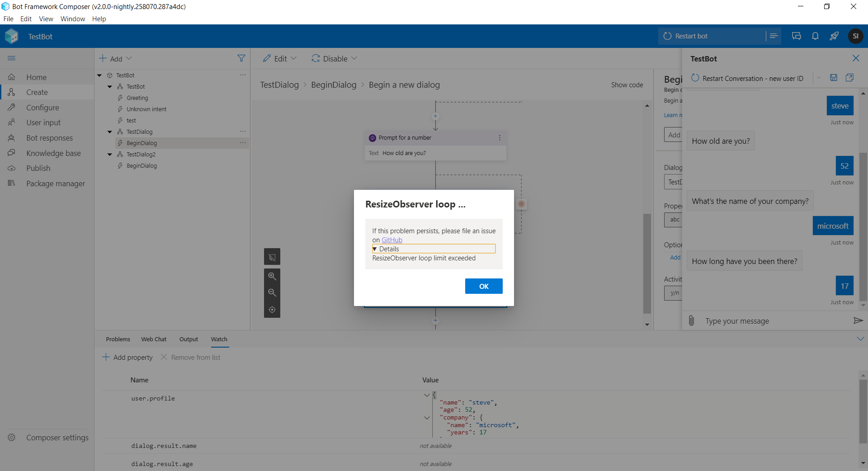
Task: Zoom out on the dialog canvas
Action: (272, 292)
